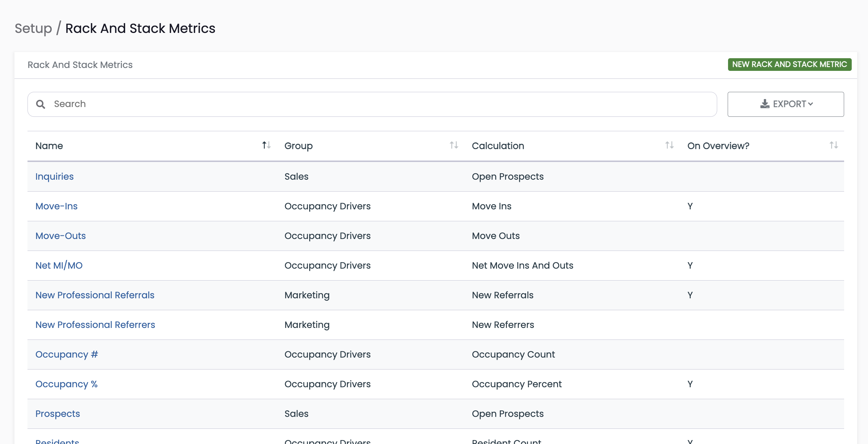This screenshot has height=444, width=868.
Task: Click the search magnifier icon
Action: (41, 104)
